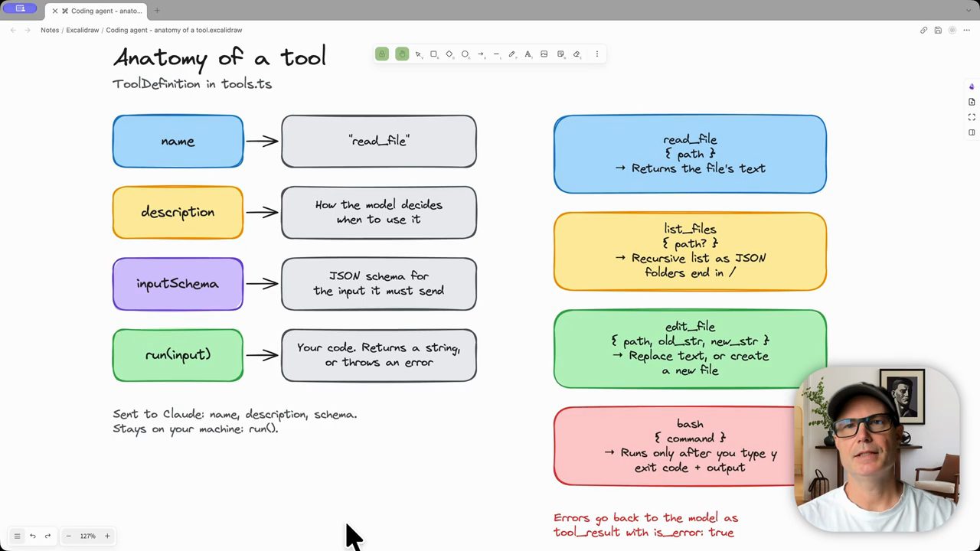Undo the last canvas action

[33, 536]
